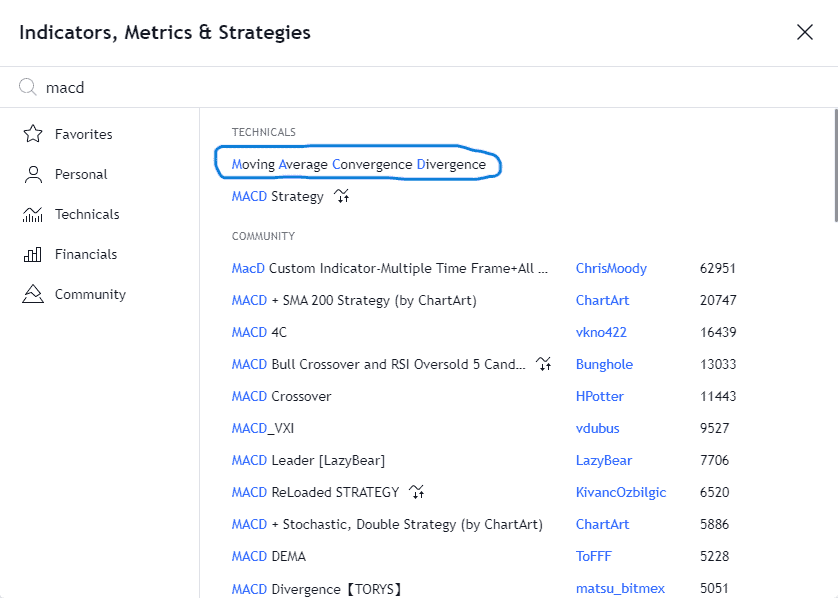Screen dimensions: 838x598
Task: Click the like count 20747
Action: 718,300
